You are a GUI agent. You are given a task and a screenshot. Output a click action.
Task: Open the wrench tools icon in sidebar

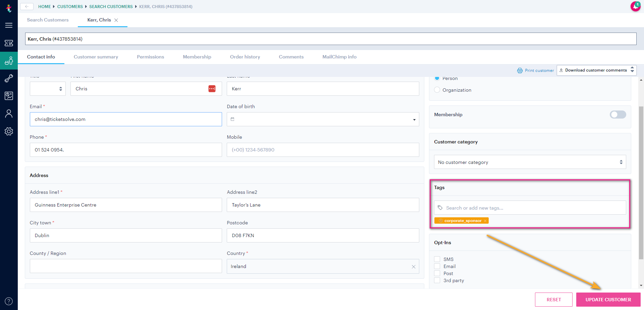(x=9, y=79)
